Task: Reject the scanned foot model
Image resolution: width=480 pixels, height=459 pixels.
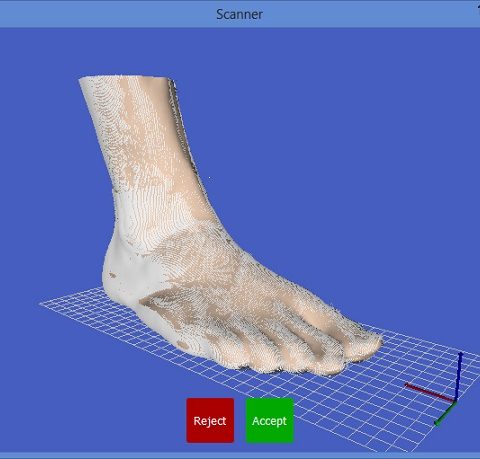Action: [x=210, y=420]
